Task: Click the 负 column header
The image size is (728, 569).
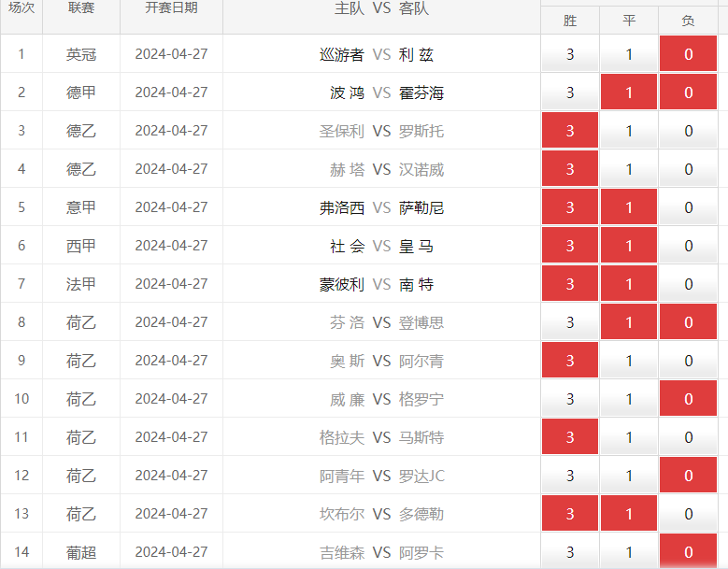Action: coord(688,21)
